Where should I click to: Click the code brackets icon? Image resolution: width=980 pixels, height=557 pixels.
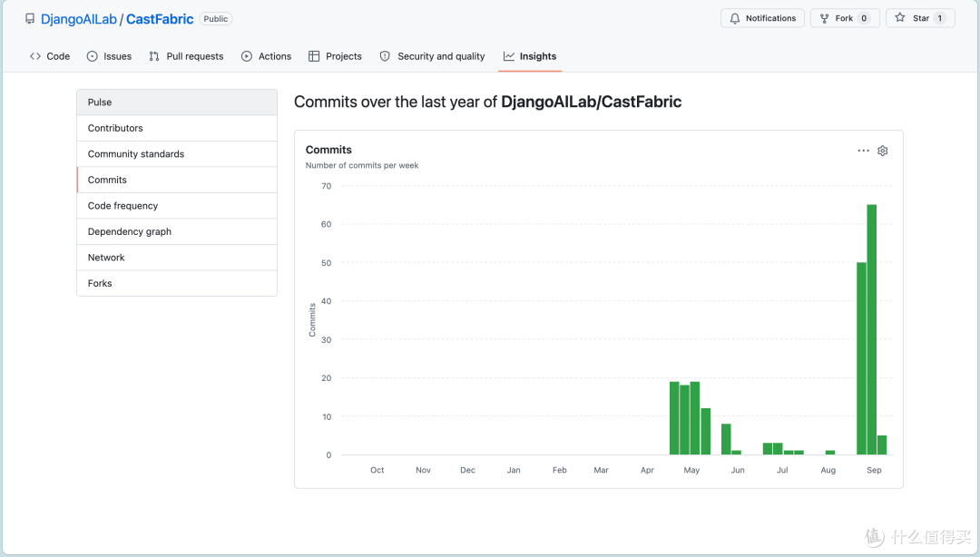(x=35, y=56)
